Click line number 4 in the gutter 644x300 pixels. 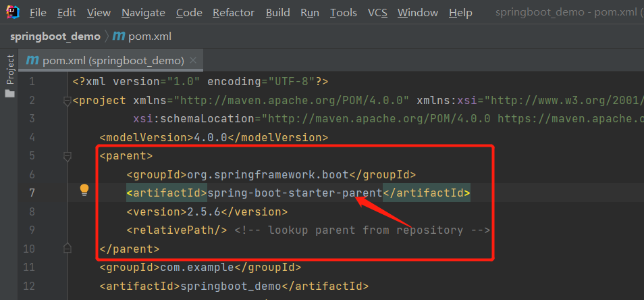[32, 137]
